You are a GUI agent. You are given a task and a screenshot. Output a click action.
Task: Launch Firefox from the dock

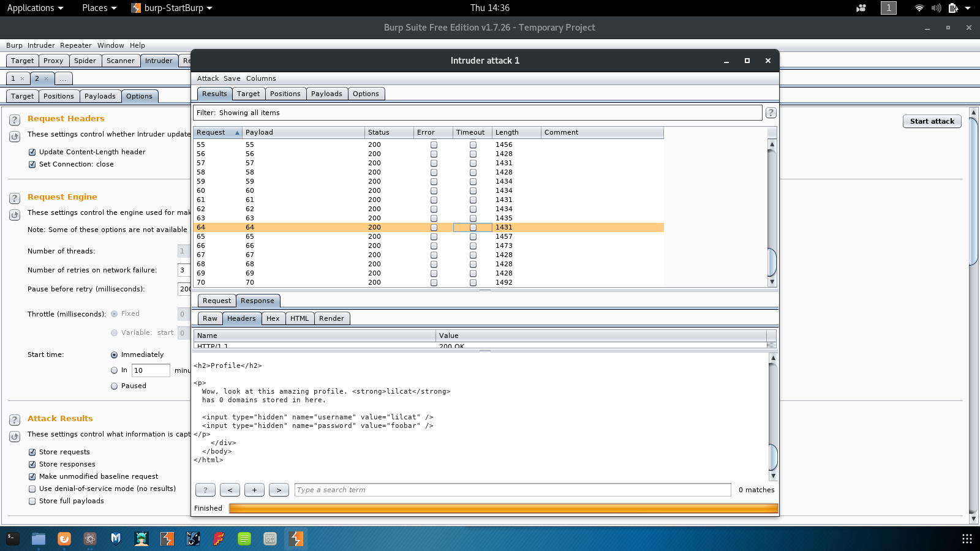pyautogui.click(x=64, y=539)
